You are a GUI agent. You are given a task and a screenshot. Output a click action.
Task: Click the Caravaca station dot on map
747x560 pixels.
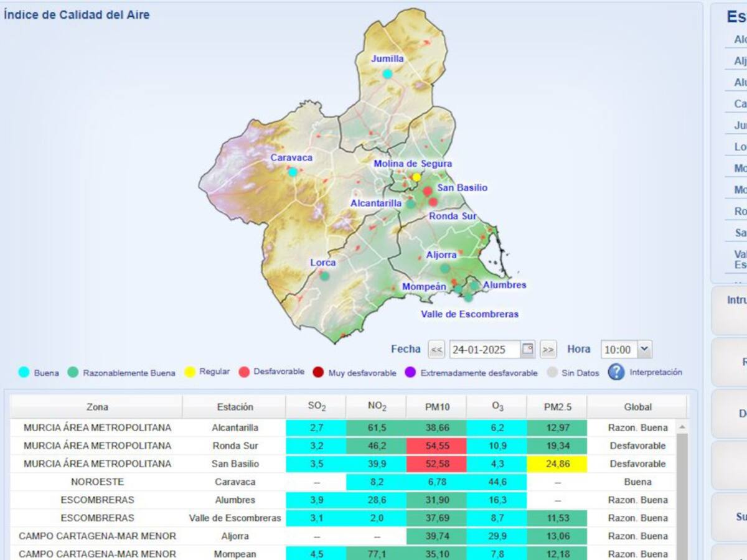(293, 172)
